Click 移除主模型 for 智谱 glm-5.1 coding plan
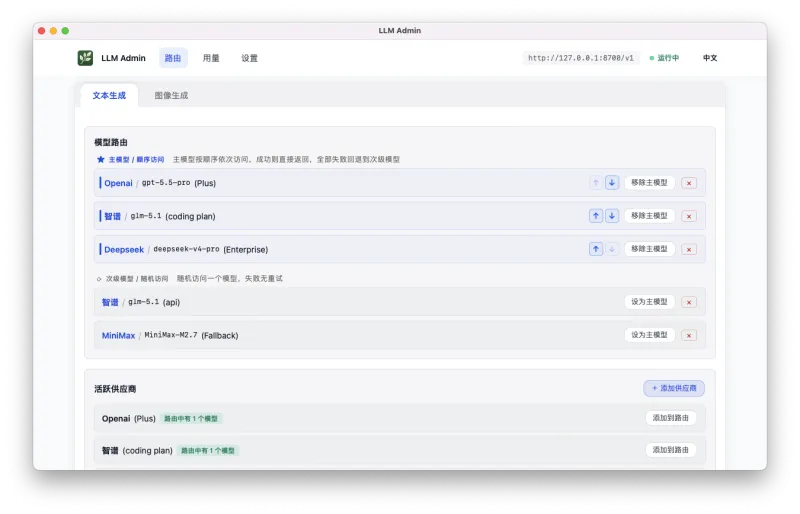 tap(649, 216)
